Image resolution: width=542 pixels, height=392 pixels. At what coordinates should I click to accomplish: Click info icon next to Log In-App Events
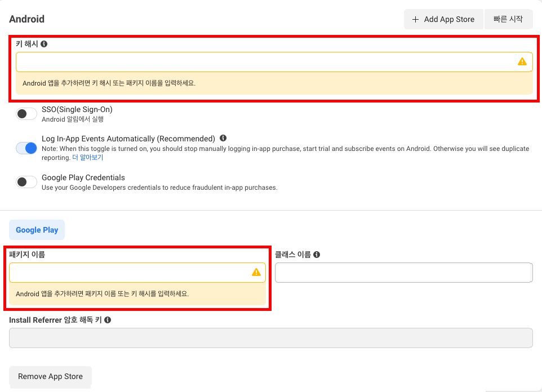(x=223, y=138)
